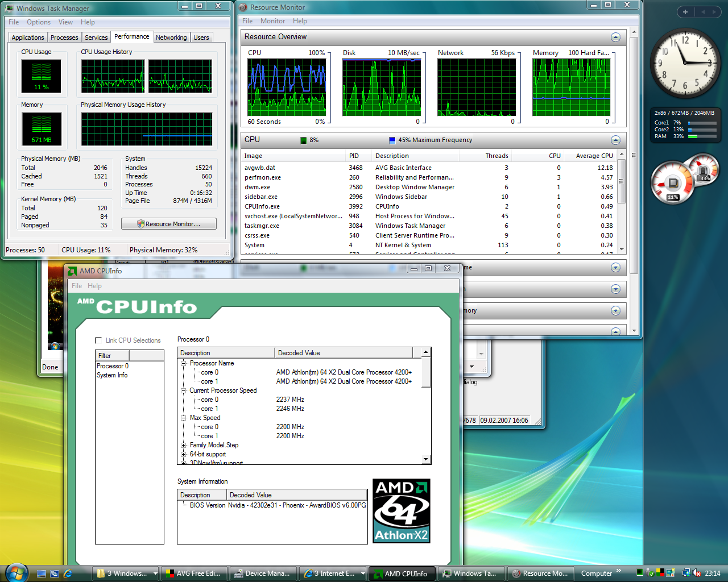Click the AVG tray icon
The height and width of the screenshot is (582, 728).
point(660,573)
